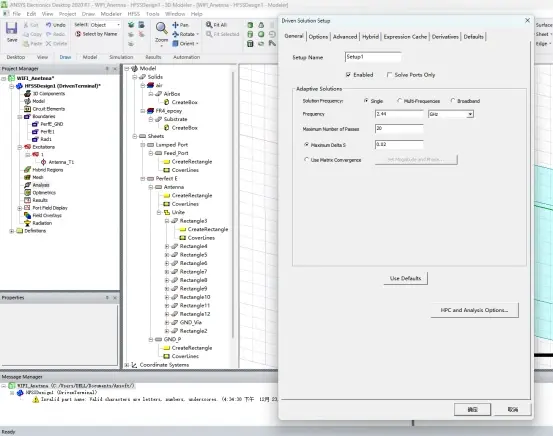
Task: Open HPC and Analysis Options
Action: point(475,310)
